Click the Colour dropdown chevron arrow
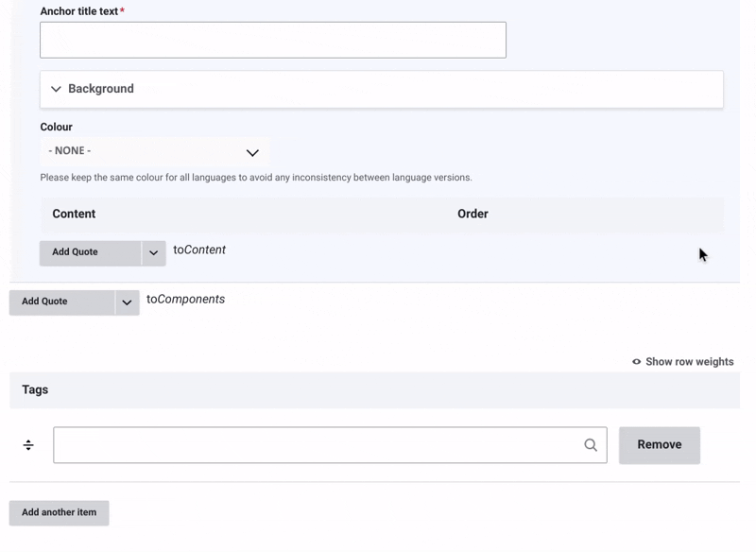 coord(252,152)
